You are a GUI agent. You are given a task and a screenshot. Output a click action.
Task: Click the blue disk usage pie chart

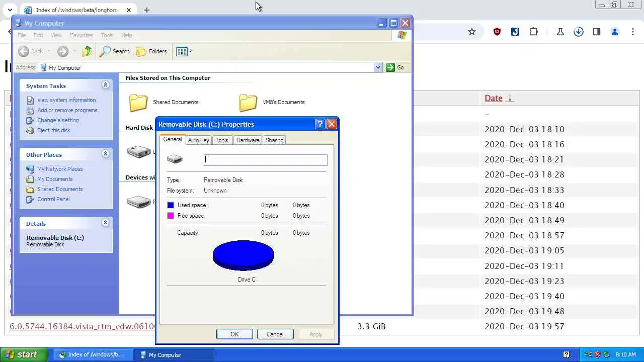coord(244,255)
